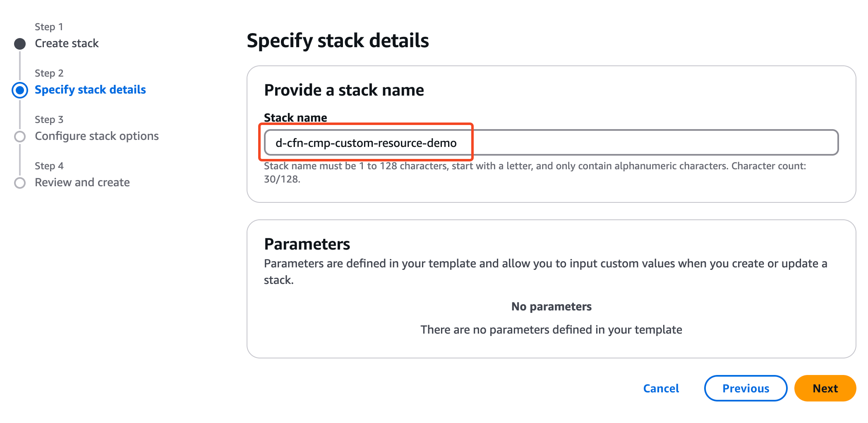
Task: Click the filled Step 1 circle indicator
Action: click(x=20, y=43)
